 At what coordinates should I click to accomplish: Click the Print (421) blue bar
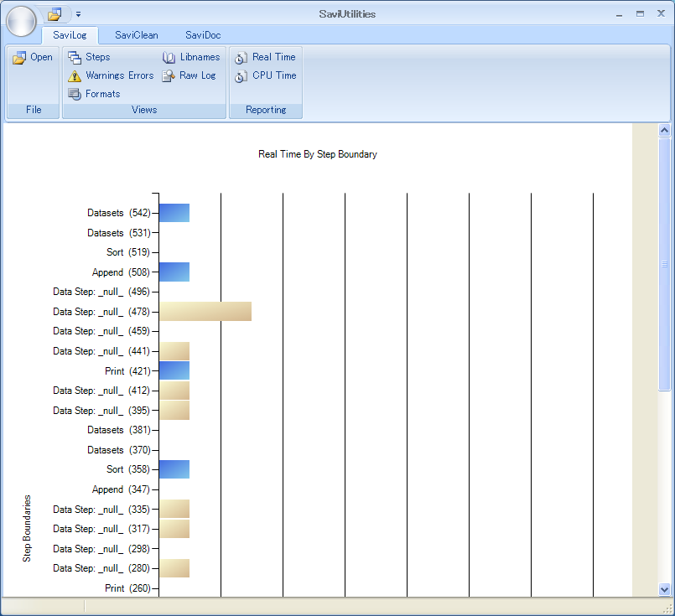(174, 370)
